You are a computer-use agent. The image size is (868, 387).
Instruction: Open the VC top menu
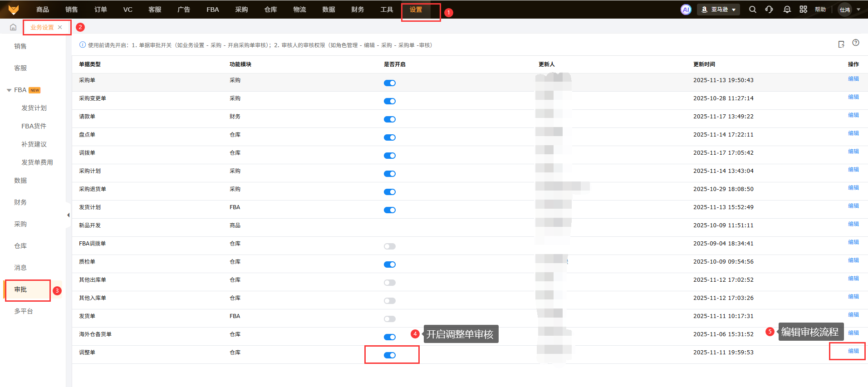128,10
